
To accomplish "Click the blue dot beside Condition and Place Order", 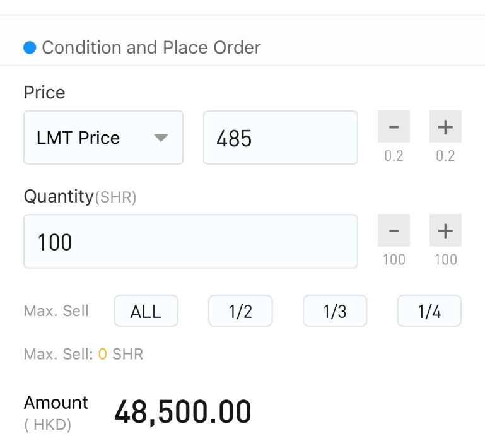I will (30, 48).
